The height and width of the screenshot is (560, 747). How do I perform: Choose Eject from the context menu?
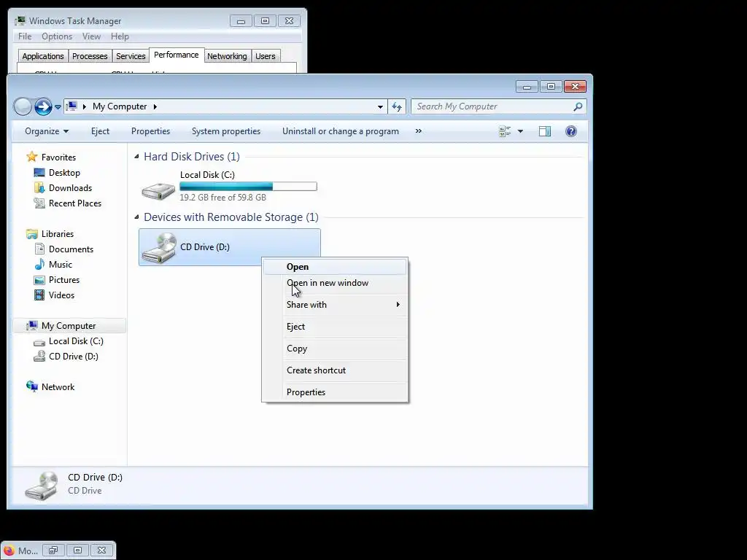335,326
